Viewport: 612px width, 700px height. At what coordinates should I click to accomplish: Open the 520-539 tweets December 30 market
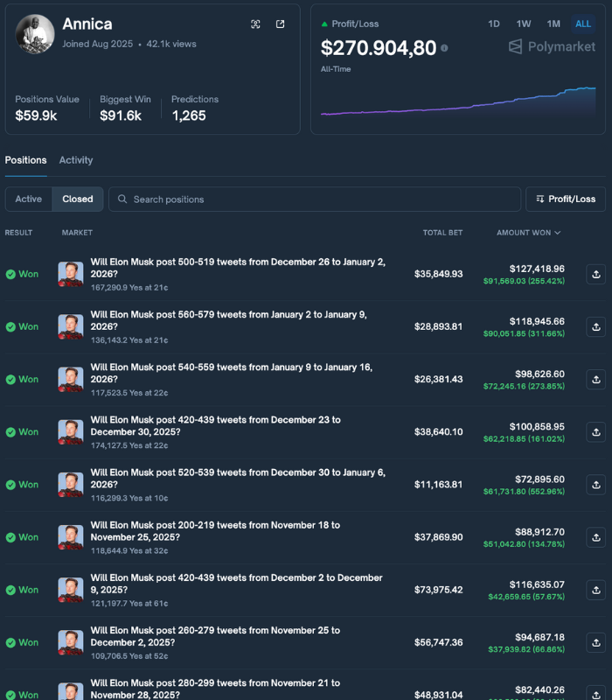[238, 479]
